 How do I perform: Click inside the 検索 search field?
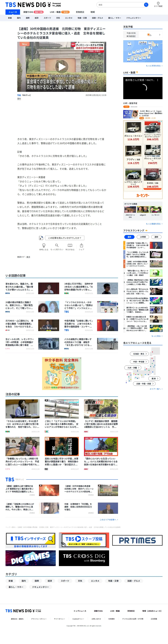120,5
